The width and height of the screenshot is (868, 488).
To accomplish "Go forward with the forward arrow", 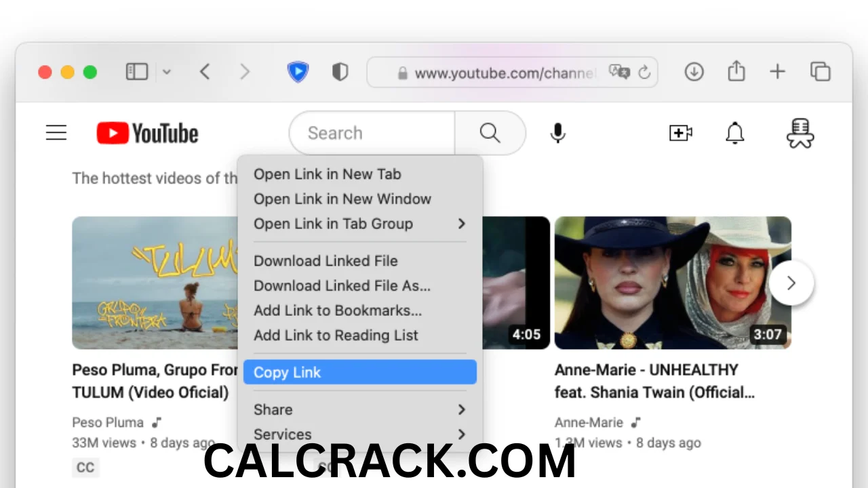I will 245,72.
